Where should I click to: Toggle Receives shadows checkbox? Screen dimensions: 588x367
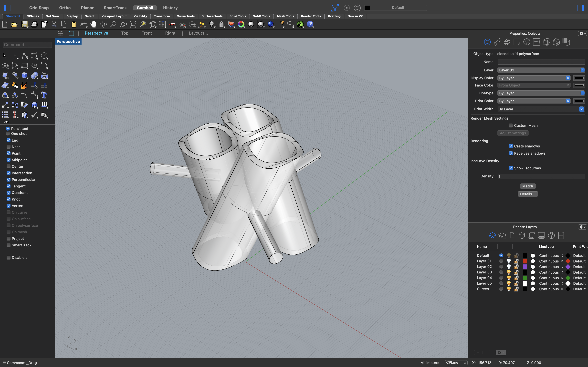511,153
